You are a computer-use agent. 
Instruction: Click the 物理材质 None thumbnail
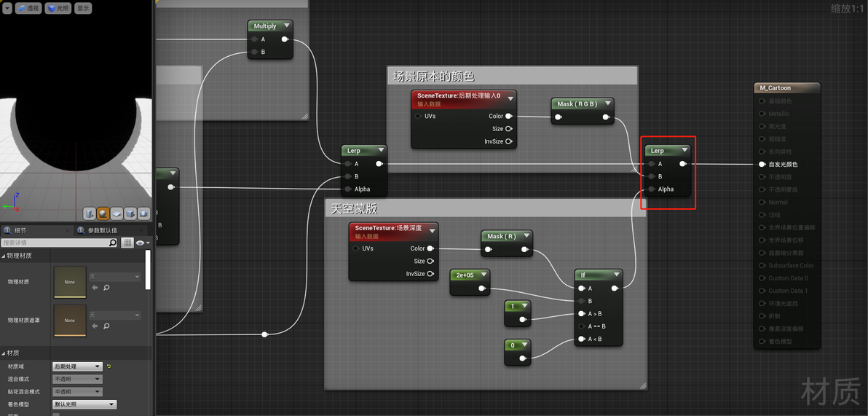tap(70, 282)
